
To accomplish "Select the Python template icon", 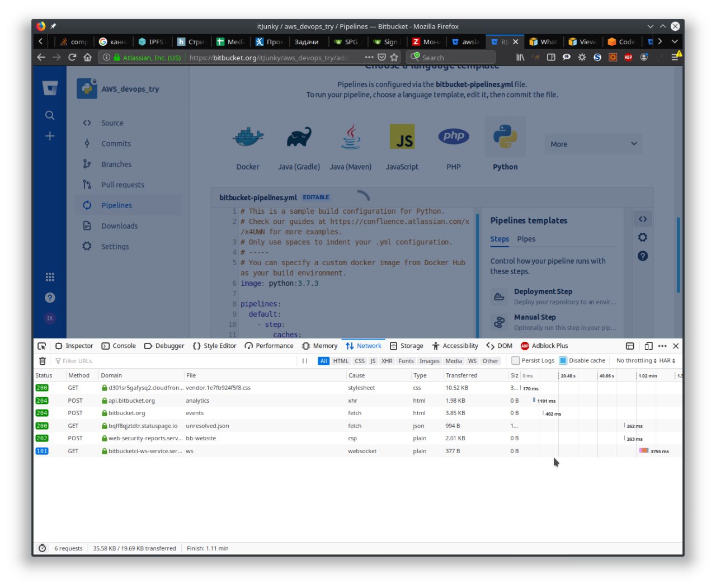I will coord(505,137).
